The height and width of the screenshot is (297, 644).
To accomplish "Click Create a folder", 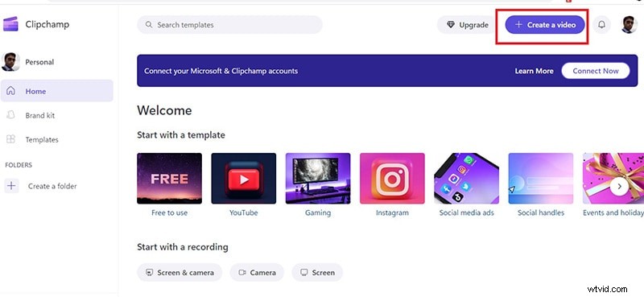I will pos(52,186).
